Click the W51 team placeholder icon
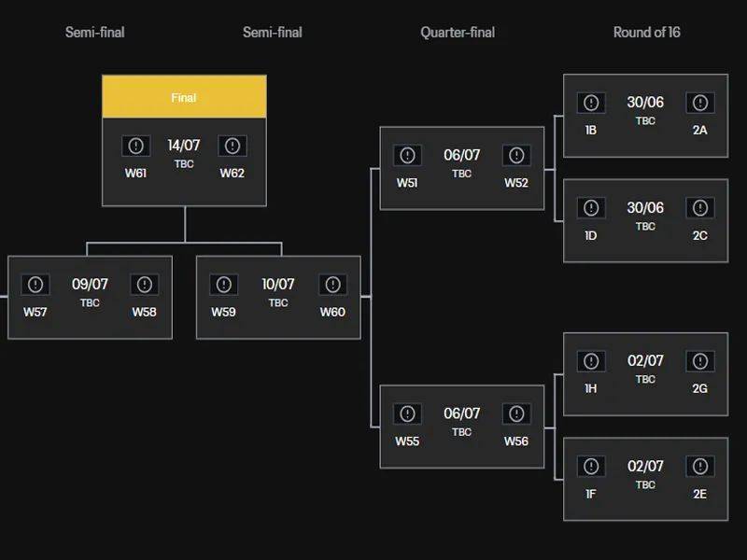 point(407,155)
